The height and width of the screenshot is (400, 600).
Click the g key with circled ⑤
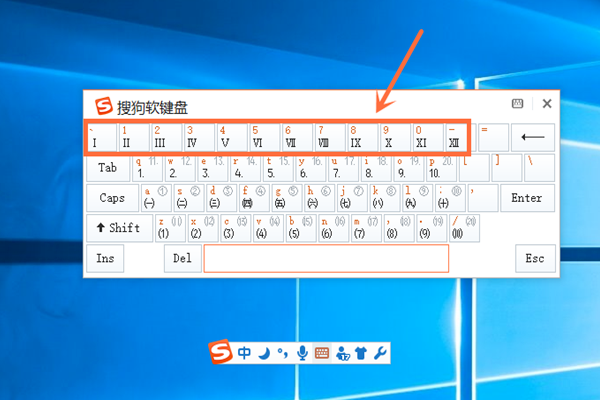click(x=287, y=198)
